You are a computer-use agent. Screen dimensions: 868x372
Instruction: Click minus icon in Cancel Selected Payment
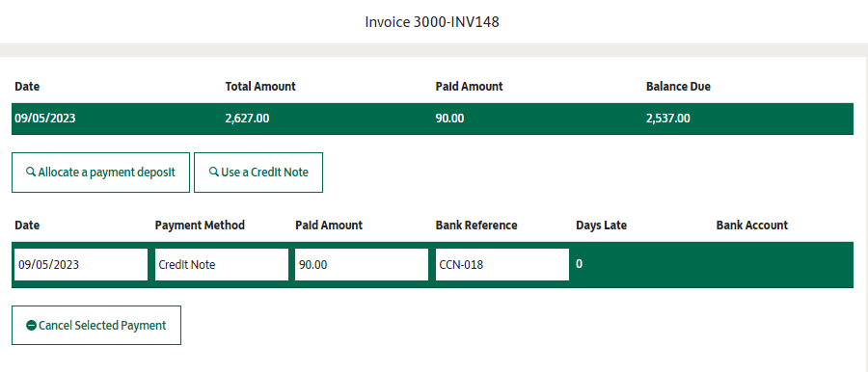32,326
